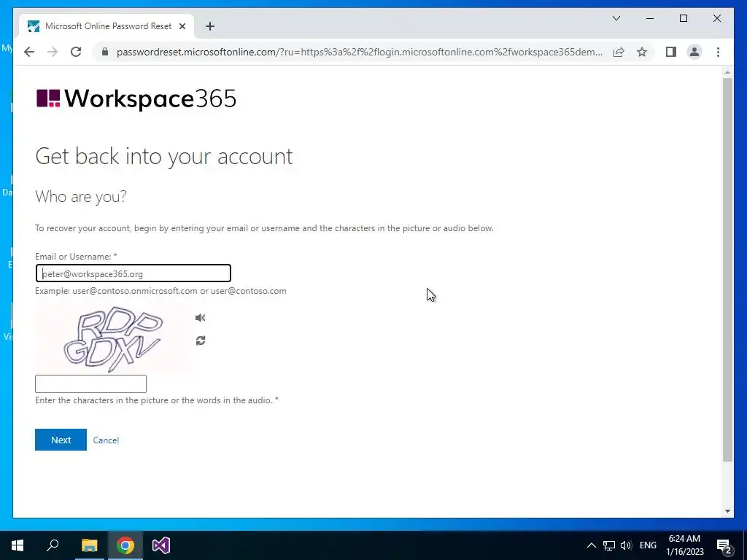Click the 'To recover your account' instruction text

[264, 228]
